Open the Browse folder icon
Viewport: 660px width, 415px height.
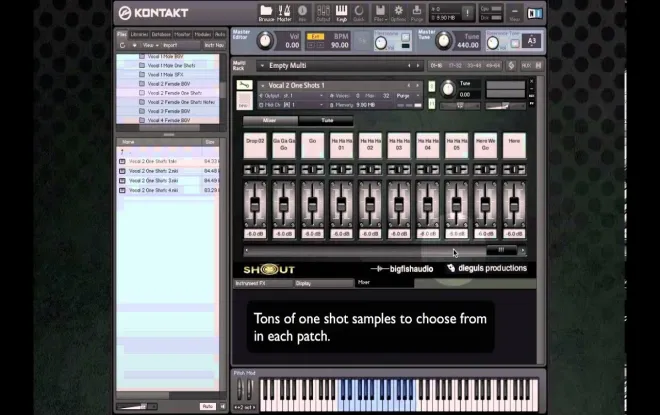(x=266, y=13)
